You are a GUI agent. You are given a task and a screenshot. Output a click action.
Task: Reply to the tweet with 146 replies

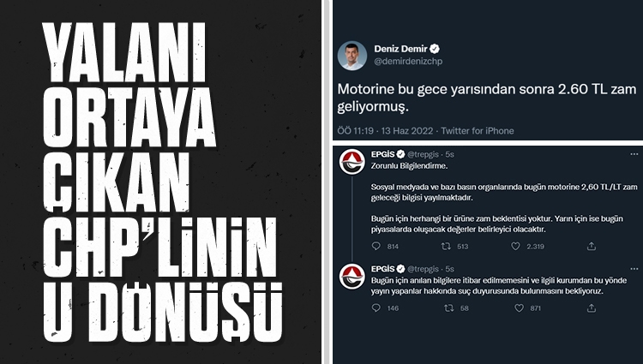click(x=376, y=308)
